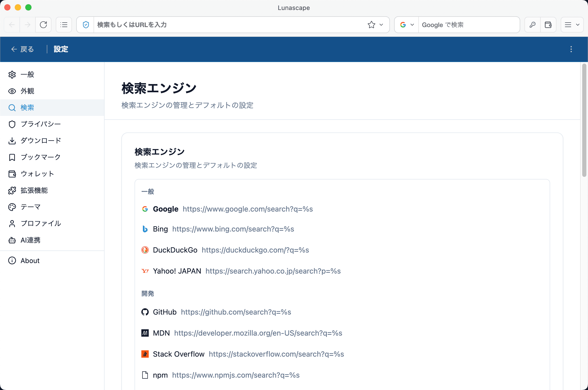Click the 戻る back button
Screen dimensions: 588x390
[x=23, y=49]
